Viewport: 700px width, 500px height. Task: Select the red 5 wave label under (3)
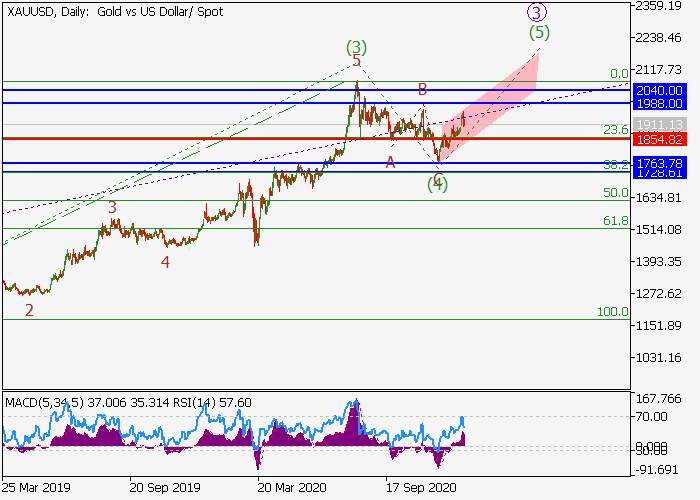(356, 61)
